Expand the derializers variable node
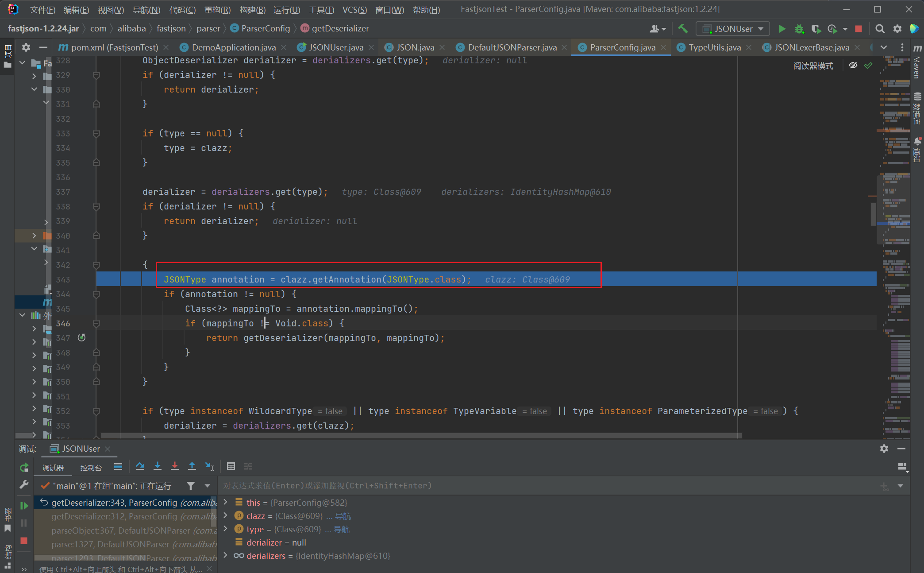Screen dimensions: 924x573 (x=225, y=555)
